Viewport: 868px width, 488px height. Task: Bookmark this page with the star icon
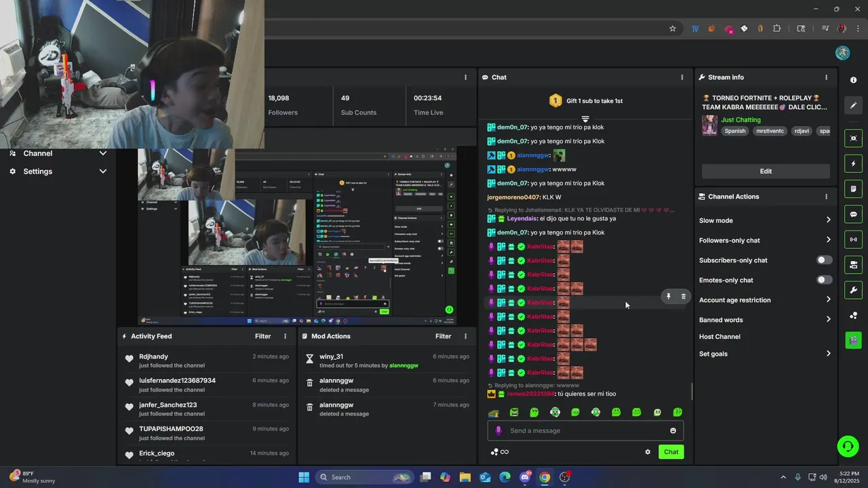pos(673,28)
